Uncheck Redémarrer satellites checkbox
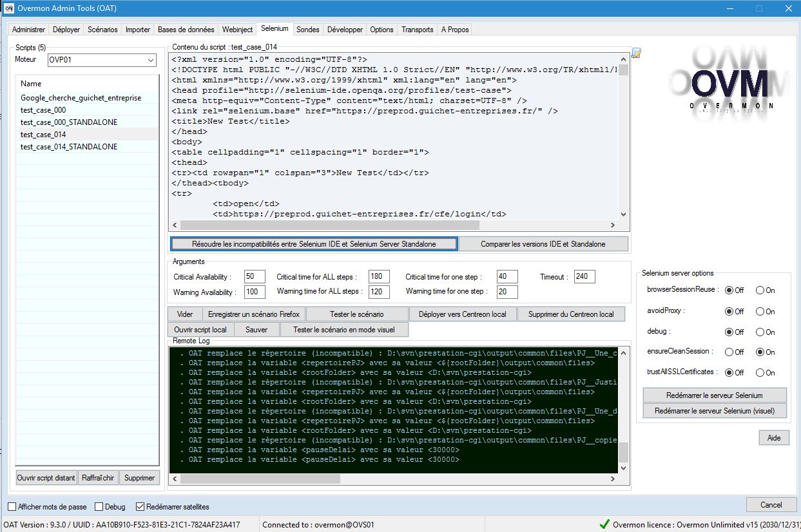This screenshot has width=801, height=532. (x=140, y=507)
